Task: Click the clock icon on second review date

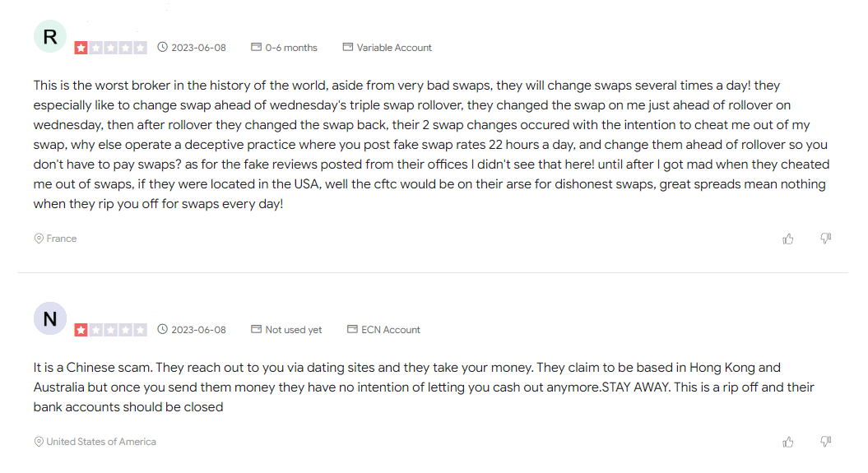Action: pos(162,330)
